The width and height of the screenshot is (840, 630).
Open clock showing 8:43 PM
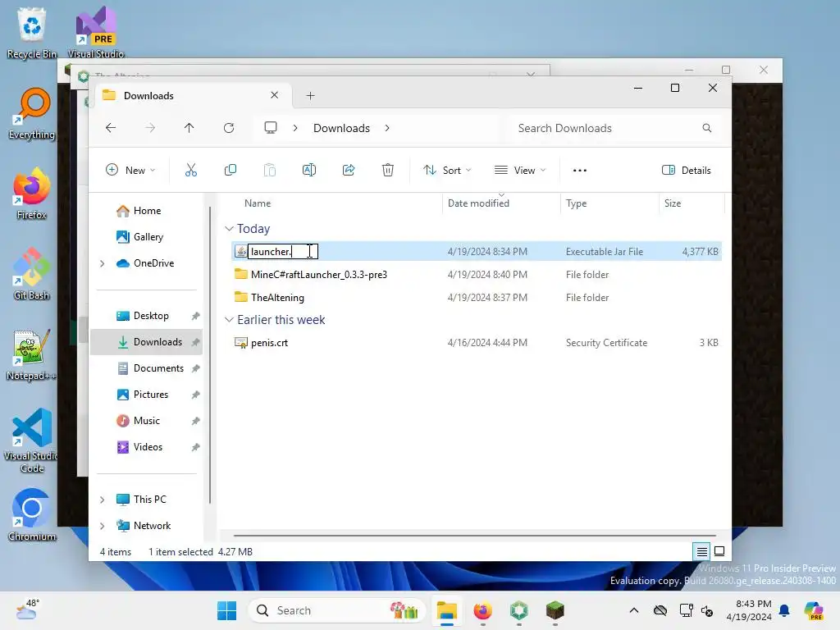tap(749, 610)
